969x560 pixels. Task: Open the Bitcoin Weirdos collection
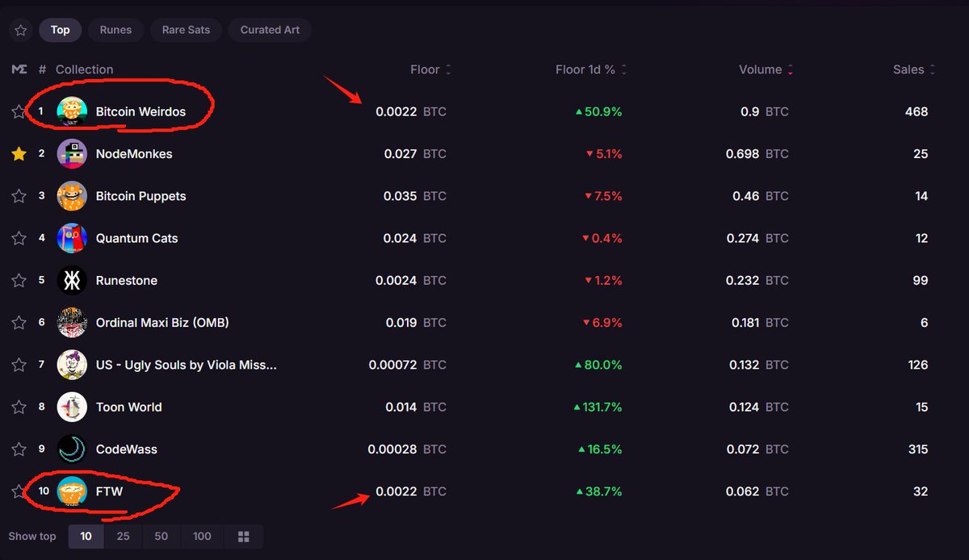pyautogui.click(x=141, y=111)
